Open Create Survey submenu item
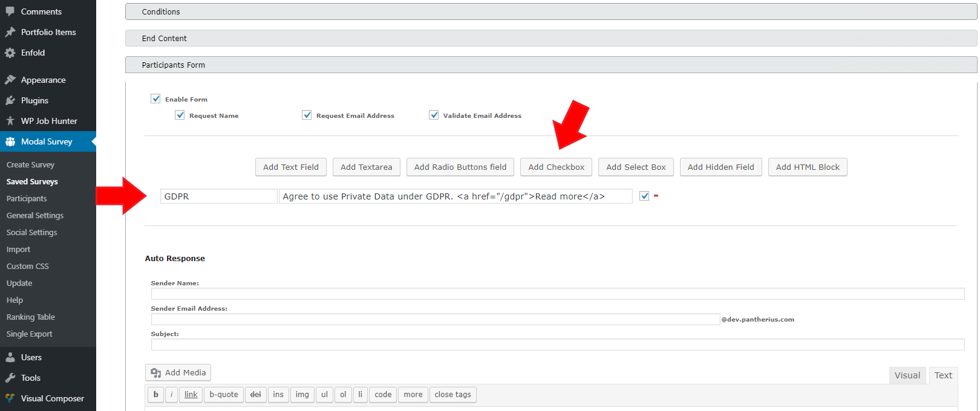The image size is (980, 411). 30,164
